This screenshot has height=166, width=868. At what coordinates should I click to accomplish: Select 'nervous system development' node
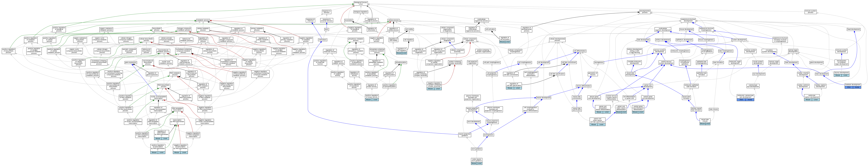point(659,51)
